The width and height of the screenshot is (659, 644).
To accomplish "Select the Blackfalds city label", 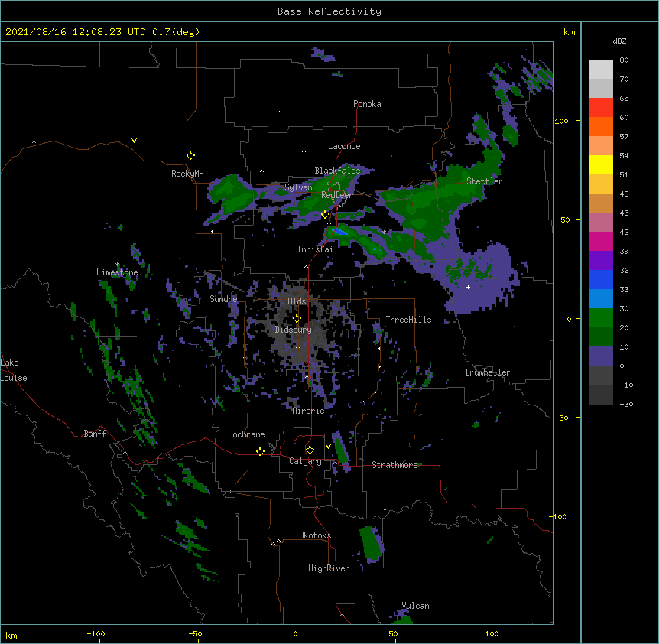I will [337, 171].
